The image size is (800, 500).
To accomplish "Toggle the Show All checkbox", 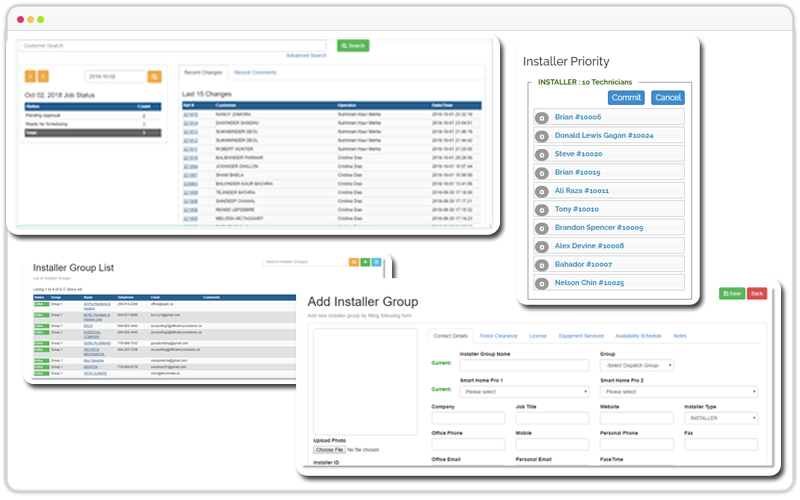I will click(x=64, y=288).
